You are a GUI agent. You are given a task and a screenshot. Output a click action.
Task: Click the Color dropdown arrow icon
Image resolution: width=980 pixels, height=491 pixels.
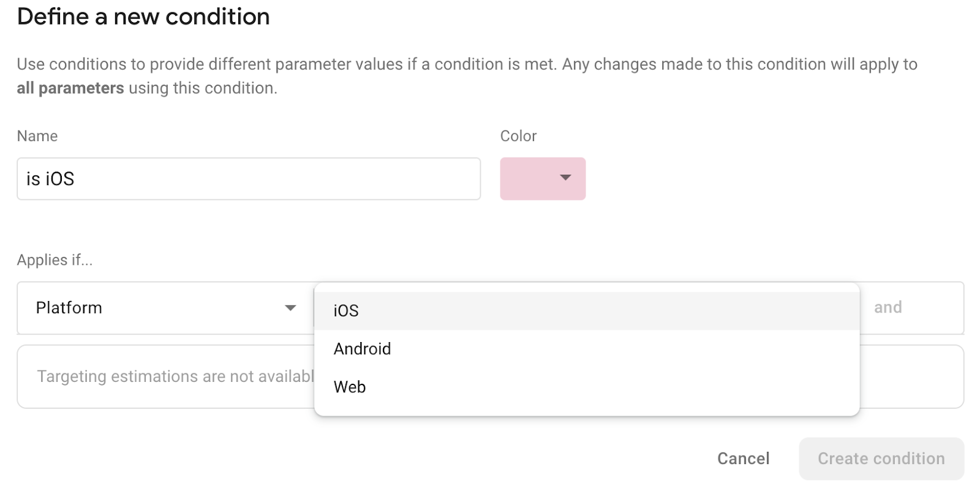coord(565,178)
